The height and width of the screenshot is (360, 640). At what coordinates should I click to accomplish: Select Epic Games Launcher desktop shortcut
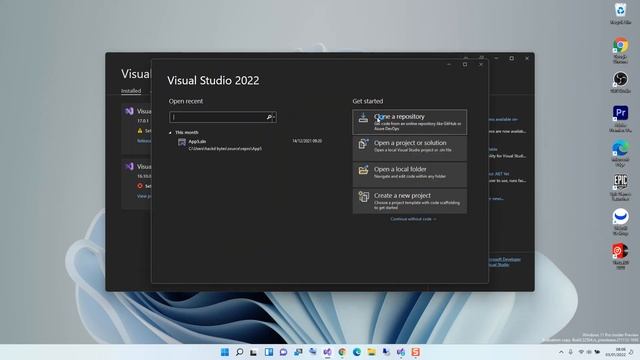pos(620,187)
